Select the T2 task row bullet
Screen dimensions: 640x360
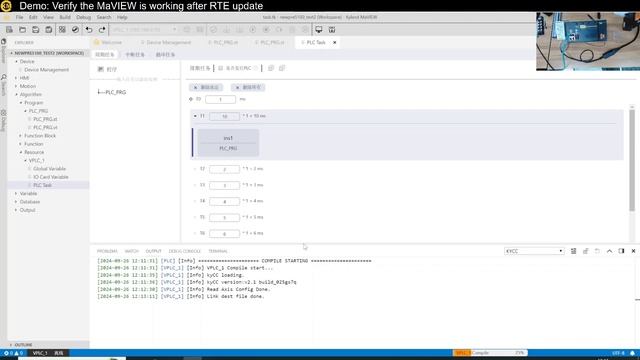tap(195, 169)
